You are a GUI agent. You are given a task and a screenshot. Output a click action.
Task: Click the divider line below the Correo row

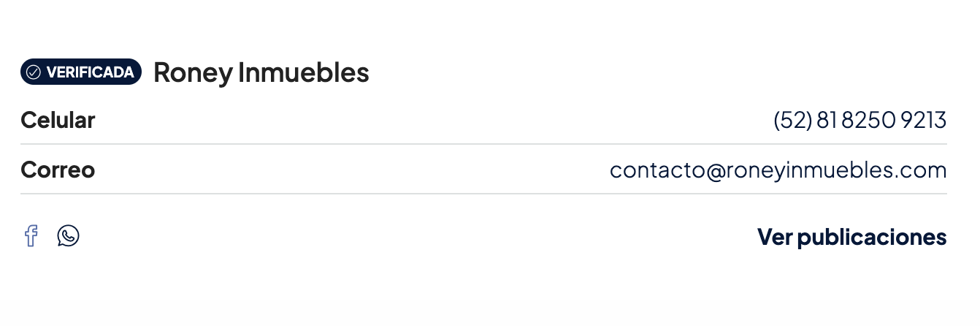[483, 194]
